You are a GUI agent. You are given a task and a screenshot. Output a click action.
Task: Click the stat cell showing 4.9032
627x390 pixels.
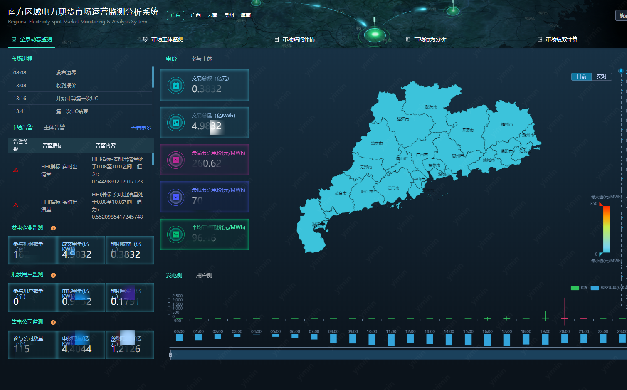(81, 250)
